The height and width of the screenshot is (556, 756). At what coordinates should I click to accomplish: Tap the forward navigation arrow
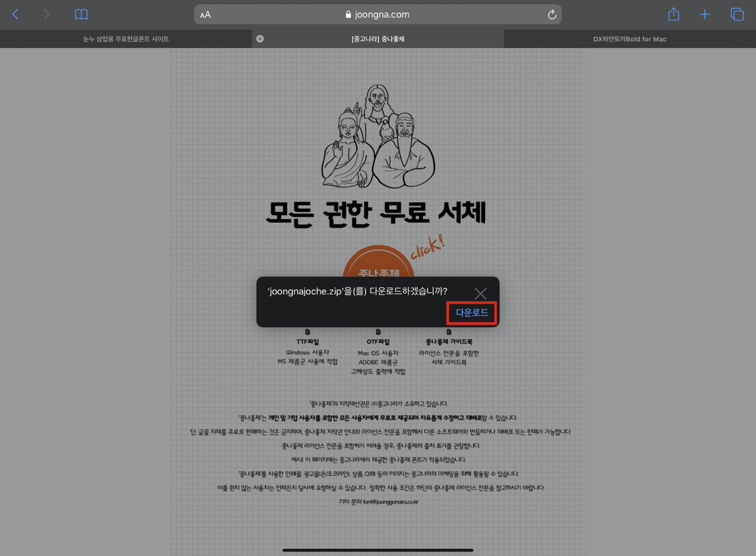point(47,15)
